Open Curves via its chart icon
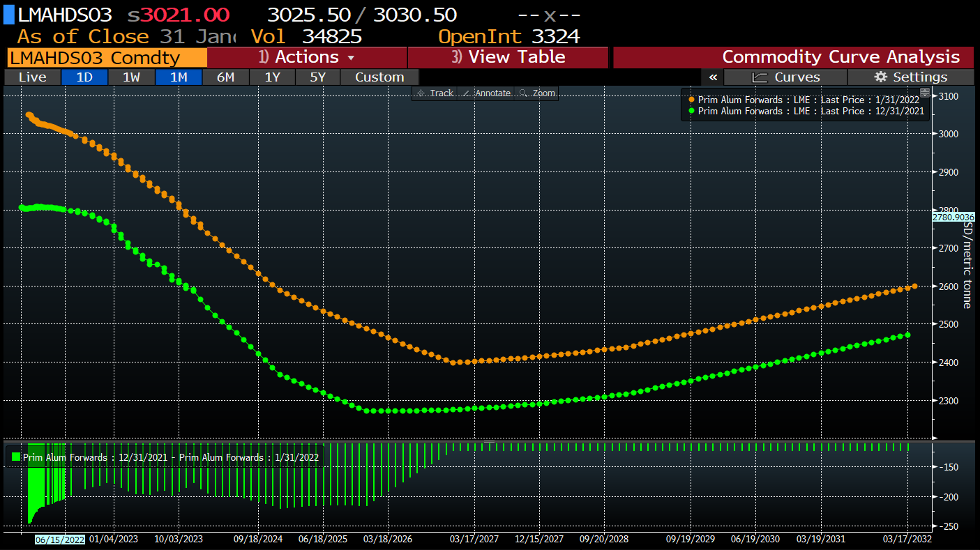 pos(760,77)
